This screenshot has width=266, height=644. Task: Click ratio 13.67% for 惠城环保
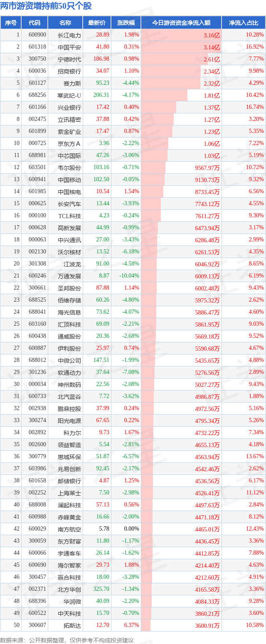point(255,457)
